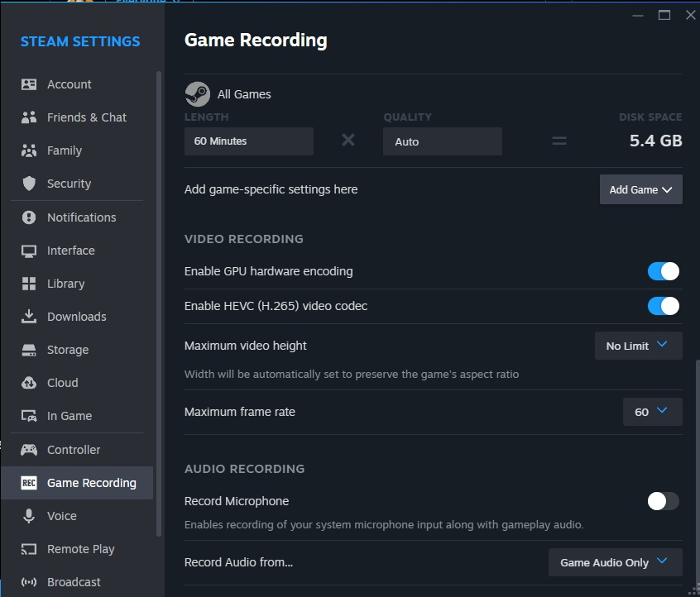Close the Steam Settings window
700x597 pixels.
click(x=691, y=15)
